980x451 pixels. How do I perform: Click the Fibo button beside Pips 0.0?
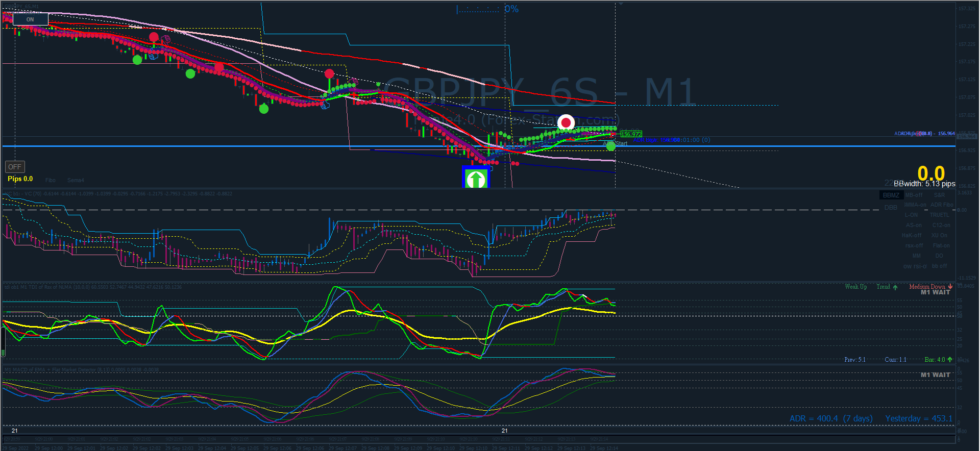pos(50,180)
